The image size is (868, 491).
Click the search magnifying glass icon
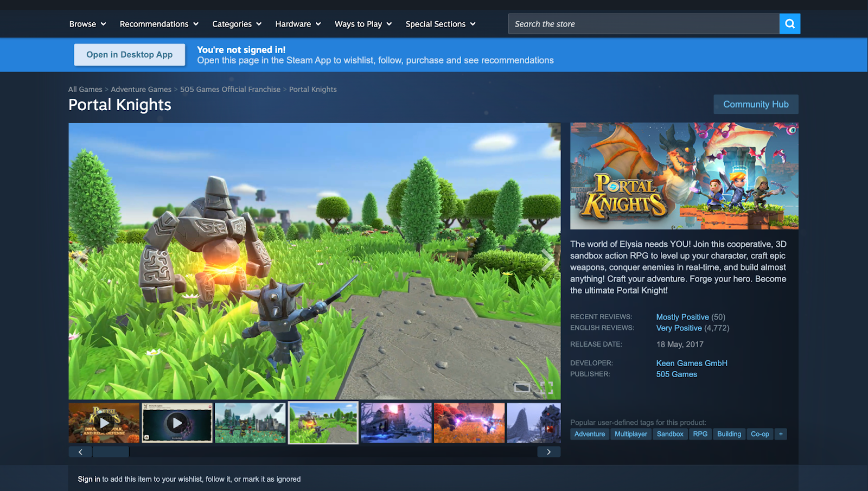click(790, 23)
